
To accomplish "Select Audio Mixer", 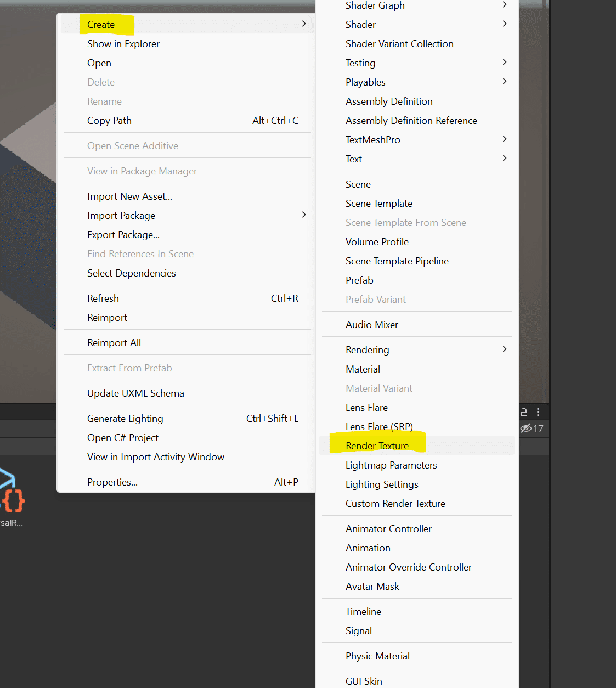I will (417, 325).
